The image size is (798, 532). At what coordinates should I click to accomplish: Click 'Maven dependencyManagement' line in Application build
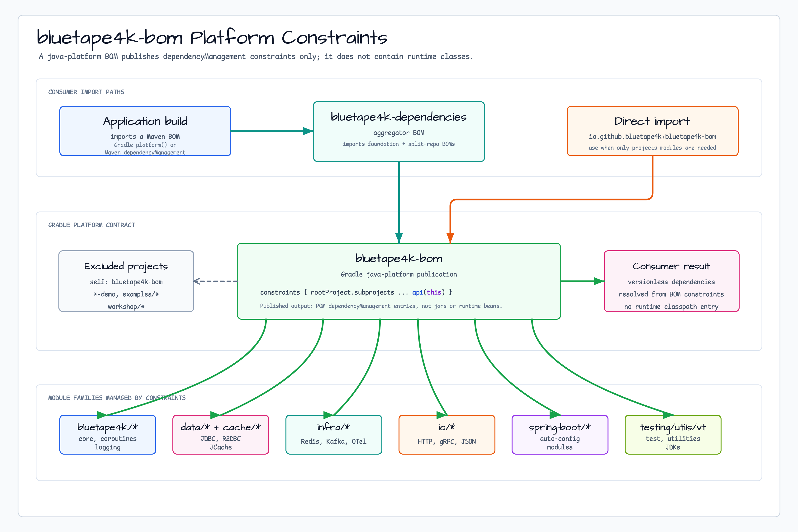click(x=145, y=152)
